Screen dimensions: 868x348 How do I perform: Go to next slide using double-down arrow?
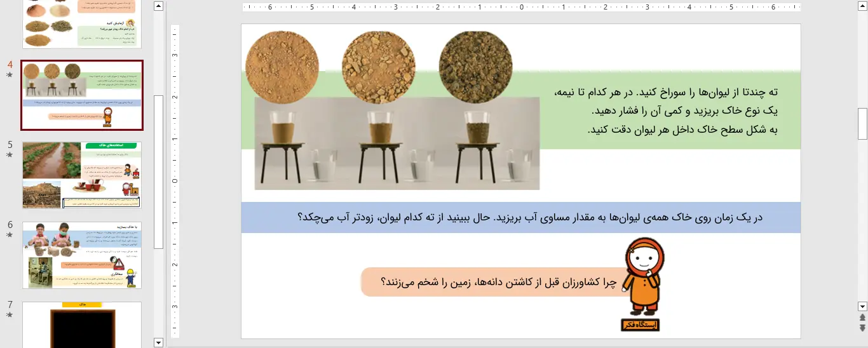coord(862,328)
